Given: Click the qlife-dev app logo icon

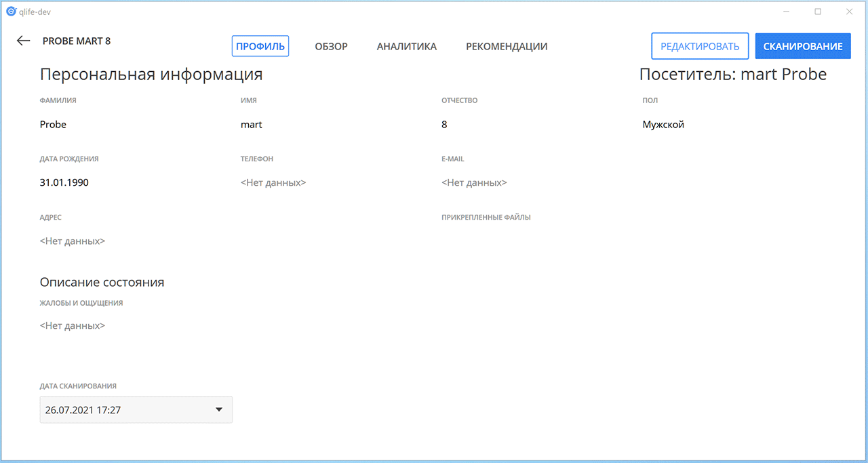Looking at the screenshot, I should coord(11,11).
